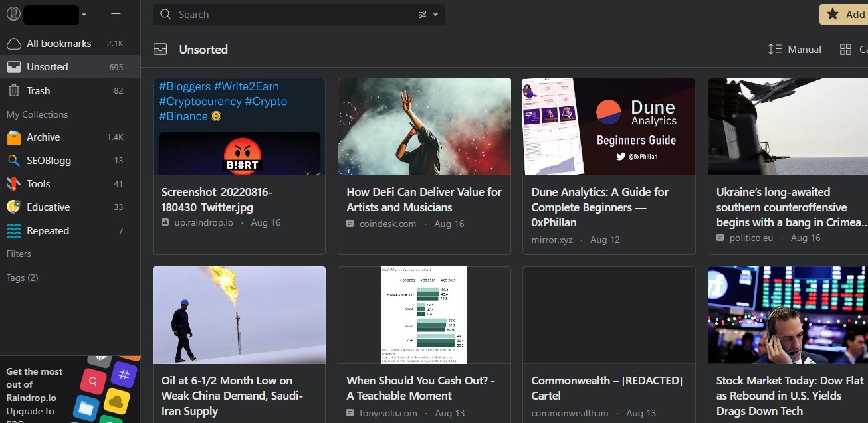
Task: Click the sort arrows icon
Action: pyautogui.click(x=774, y=50)
